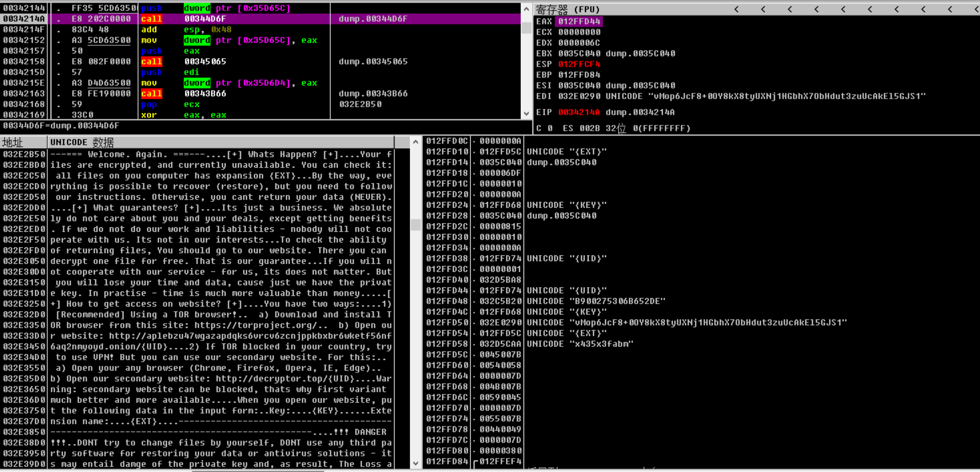Select dump row at address 032E2B50
Screen dimensions: 980x472
pos(197,154)
